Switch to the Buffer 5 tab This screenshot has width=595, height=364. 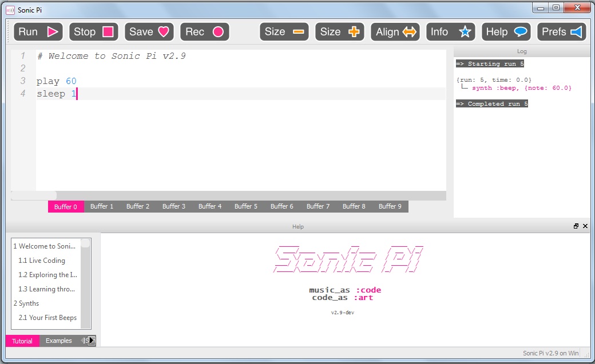pos(246,206)
